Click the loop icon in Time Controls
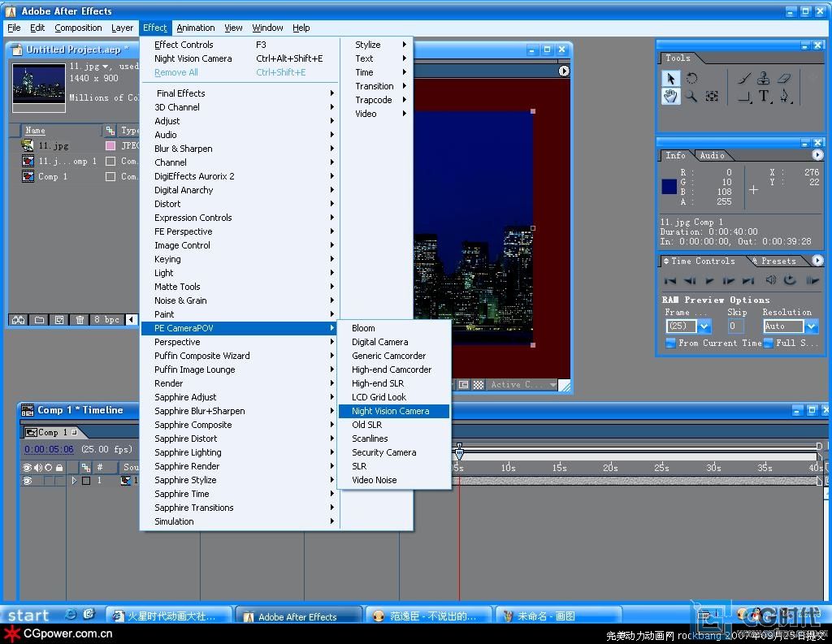This screenshot has width=832, height=644. point(790,280)
